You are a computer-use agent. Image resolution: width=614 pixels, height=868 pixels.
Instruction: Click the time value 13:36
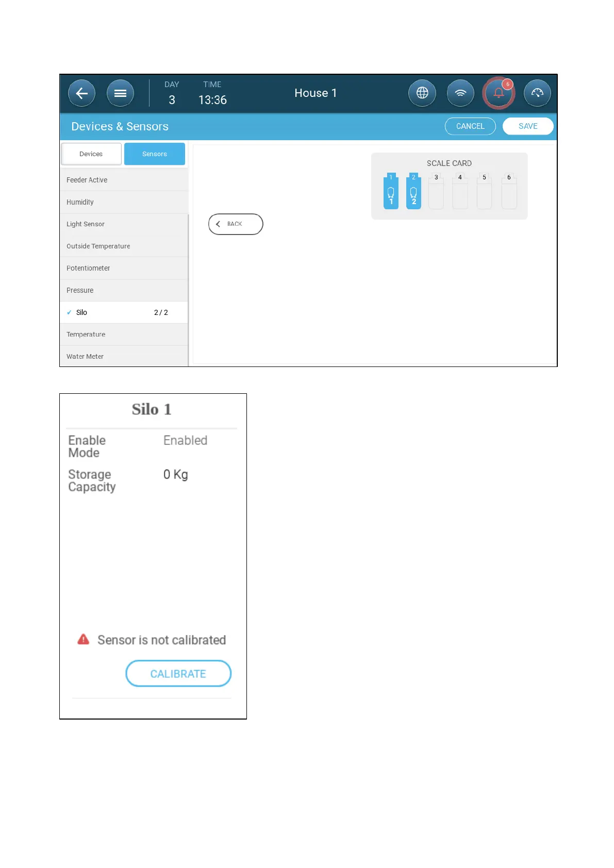pos(212,100)
